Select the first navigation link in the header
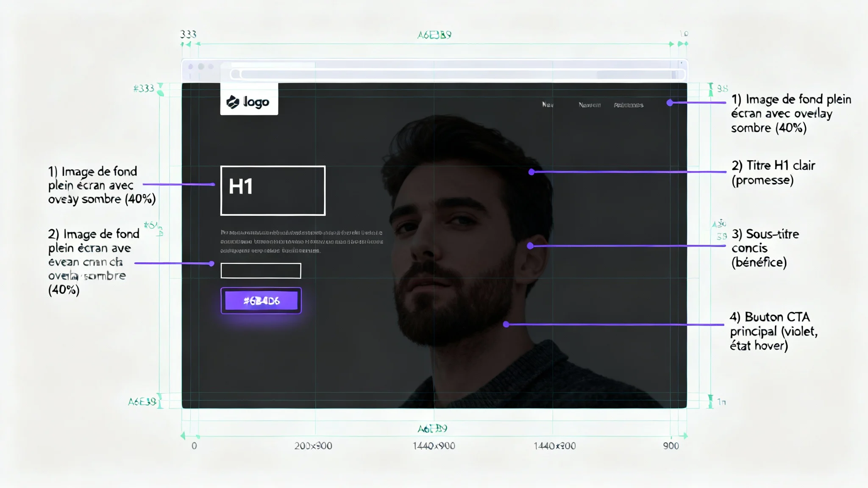The height and width of the screenshot is (488, 868). pyautogui.click(x=548, y=105)
